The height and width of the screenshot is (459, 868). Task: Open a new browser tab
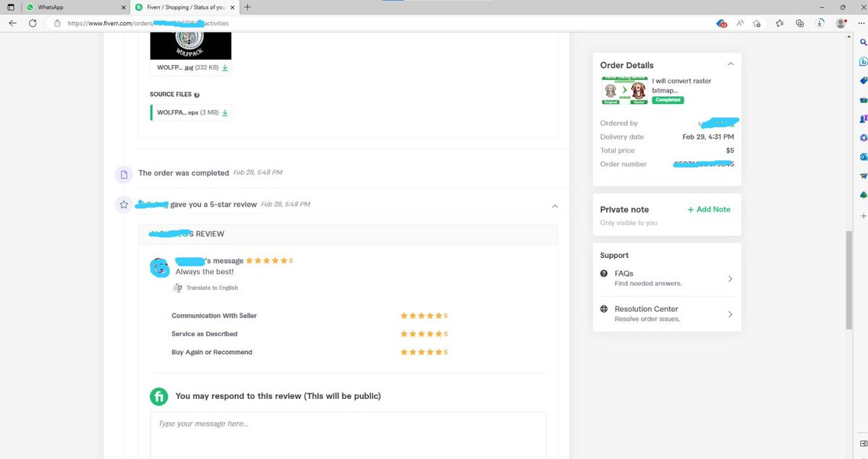[x=248, y=7]
